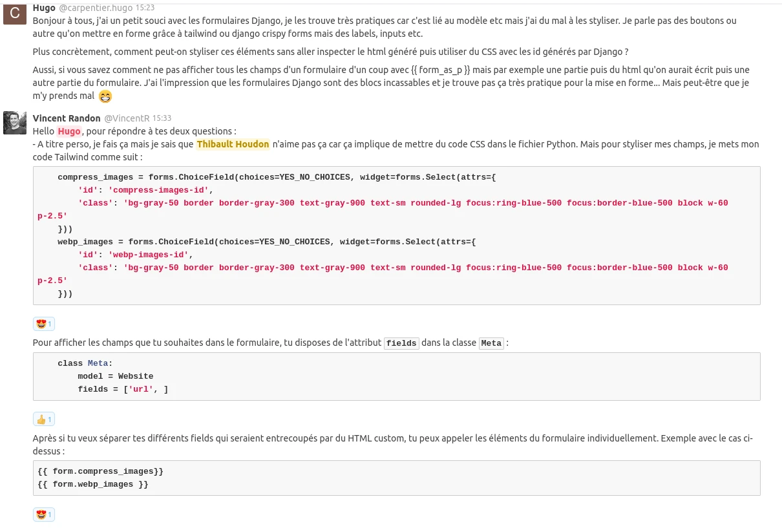The height and width of the screenshot is (532, 782).
Task: Click Hugo's brown "C" avatar
Action: 14,13
